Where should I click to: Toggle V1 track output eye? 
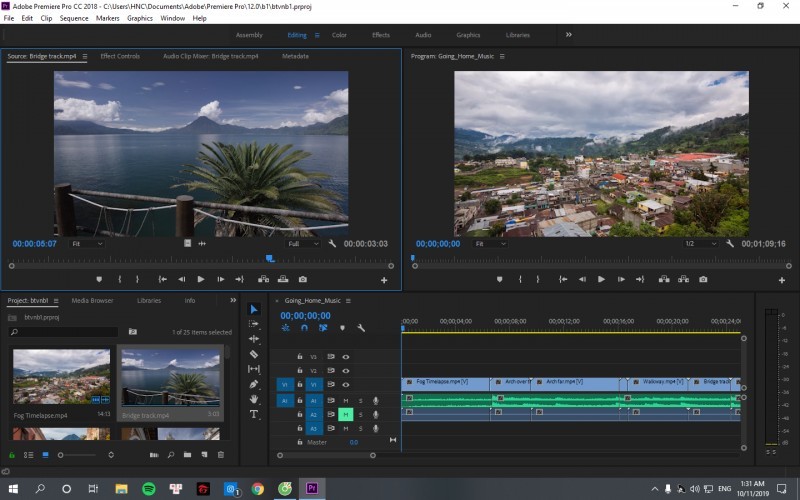(x=346, y=385)
